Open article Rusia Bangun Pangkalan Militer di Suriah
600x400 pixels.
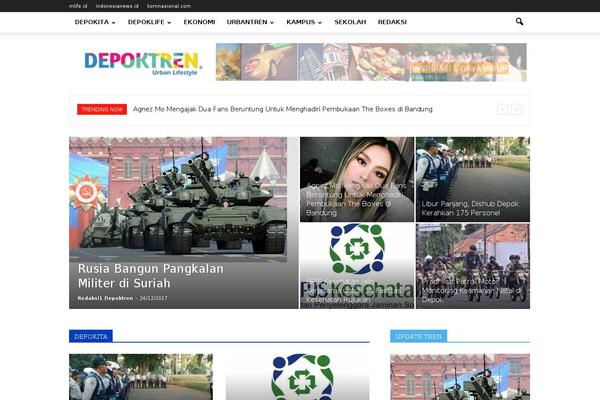coord(150,276)
